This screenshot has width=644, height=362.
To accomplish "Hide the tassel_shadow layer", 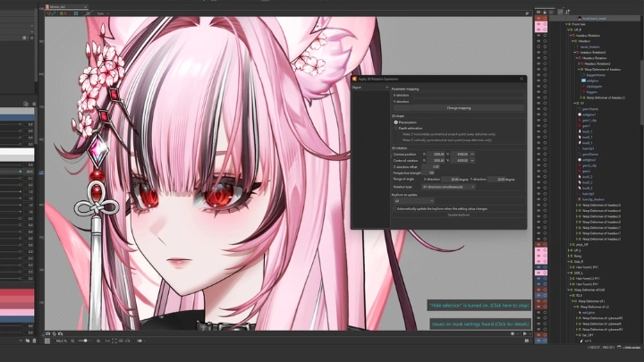I will tap(538, 46).
